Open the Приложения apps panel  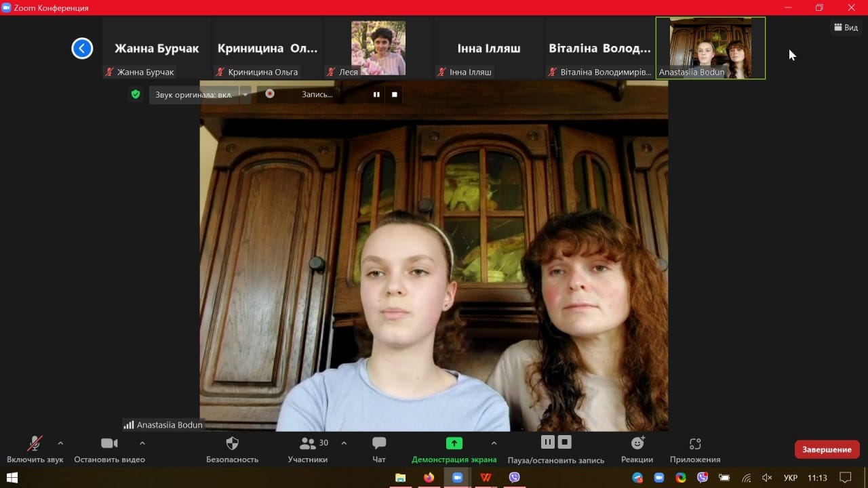694,449
